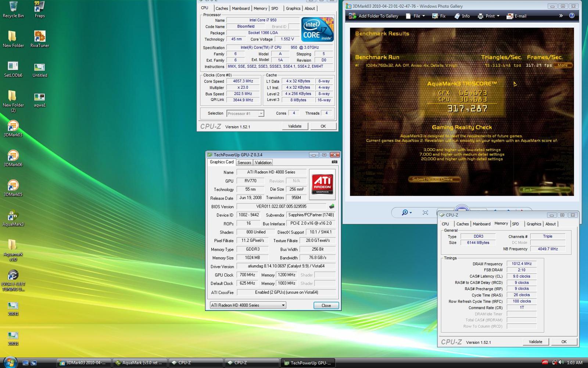Click the ATI tray icon in taskbar
The image size is (588, 368).
pos(545,362)
